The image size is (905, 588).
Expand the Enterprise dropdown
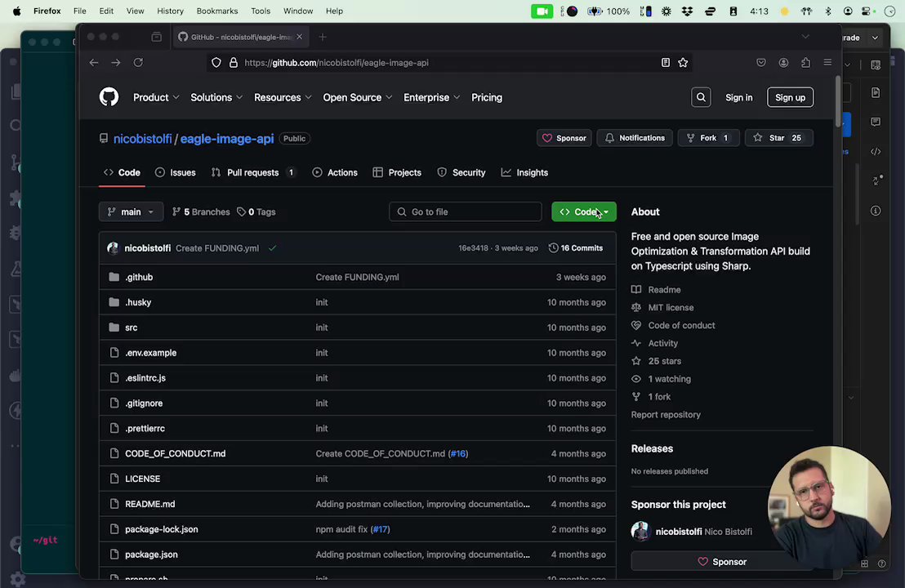[x=431, y=97]
